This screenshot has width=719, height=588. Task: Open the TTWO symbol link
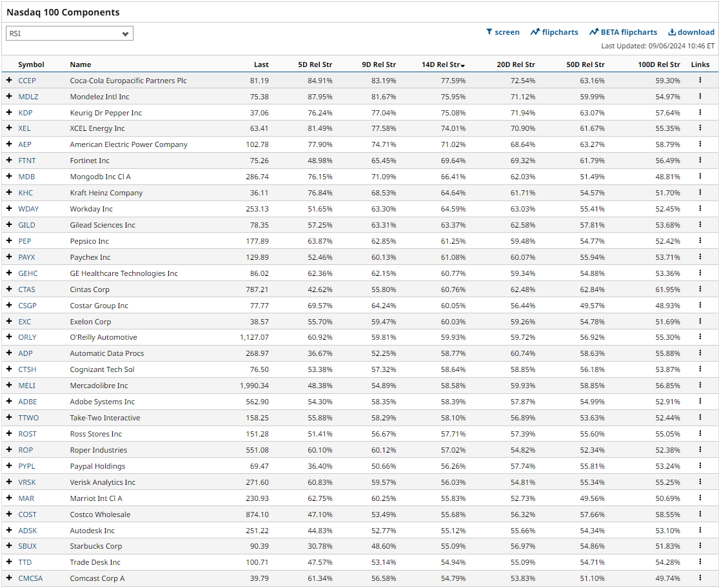click(28, 418)
